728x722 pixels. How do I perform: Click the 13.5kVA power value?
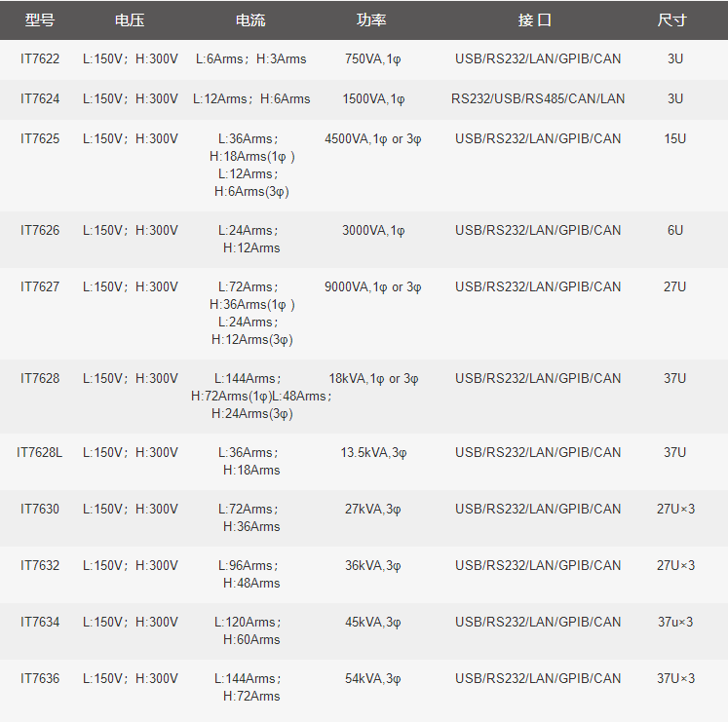pos(373,453)
